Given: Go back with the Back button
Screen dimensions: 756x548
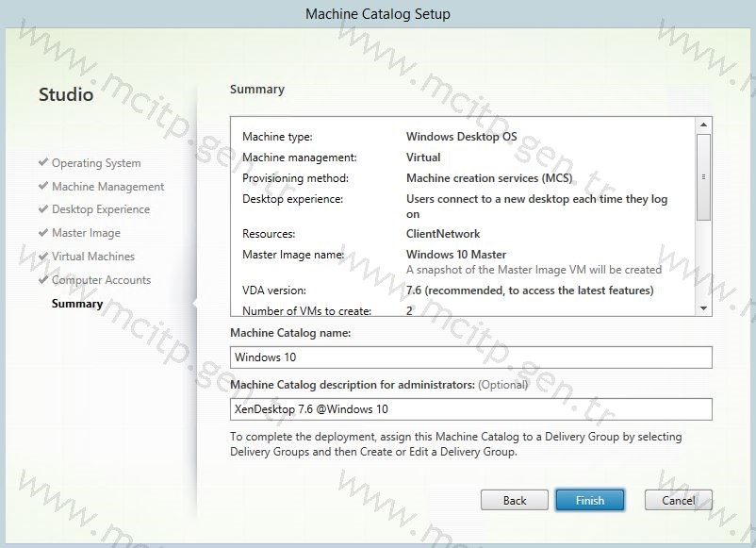Looking at the screenshot, I should click(x=515, y=500).
